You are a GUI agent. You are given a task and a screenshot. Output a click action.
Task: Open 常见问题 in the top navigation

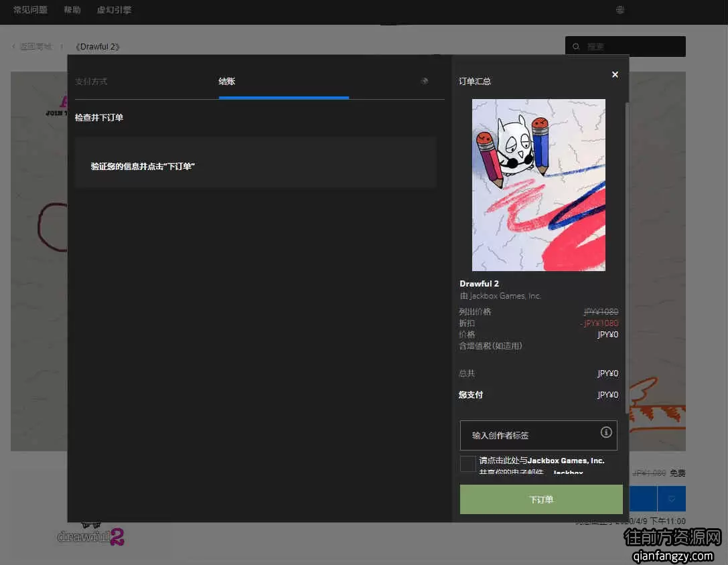(30, 10)
